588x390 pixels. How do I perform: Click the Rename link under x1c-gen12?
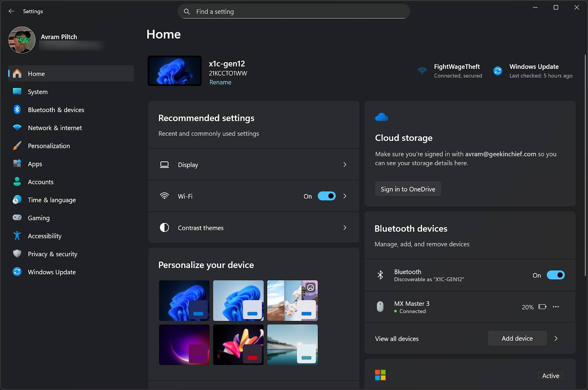(220, 82)
